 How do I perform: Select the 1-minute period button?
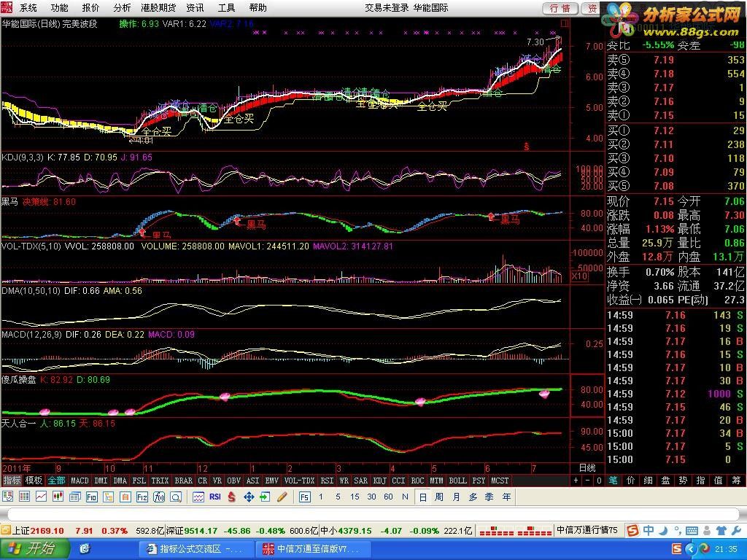tap(321, 497)
